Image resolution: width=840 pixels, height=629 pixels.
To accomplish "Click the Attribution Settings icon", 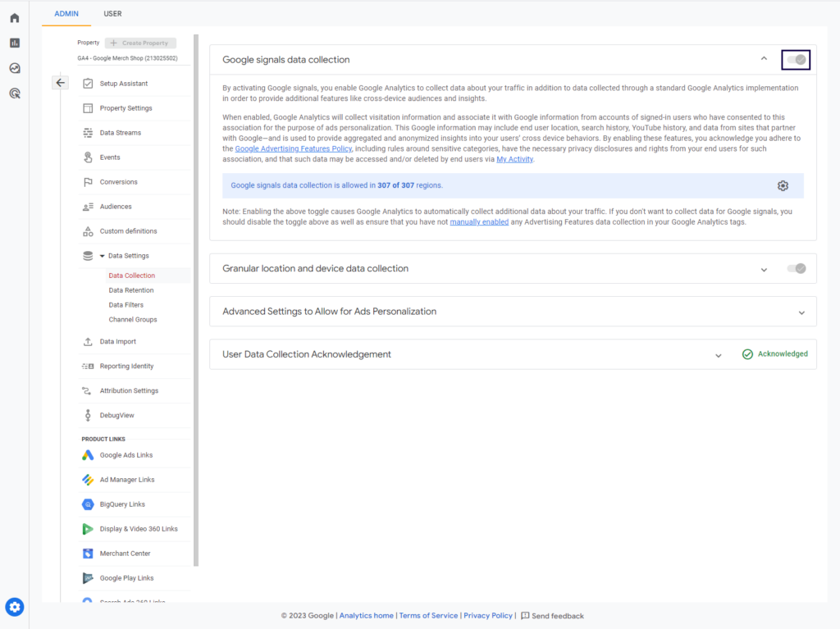I will (86, 391).
